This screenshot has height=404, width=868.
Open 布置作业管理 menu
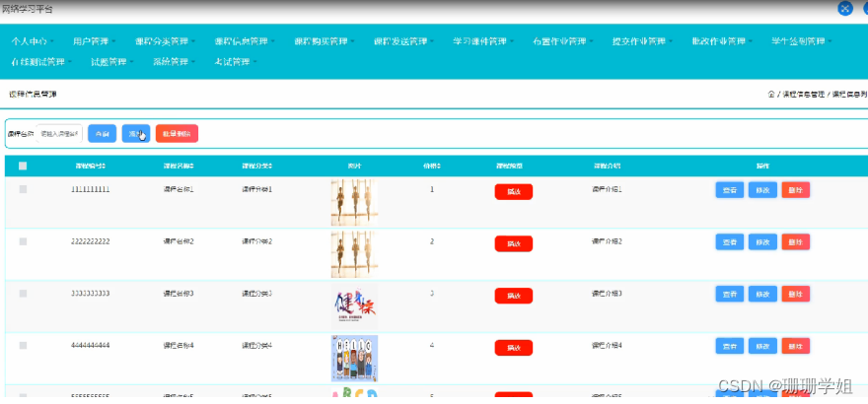(x=563, y=41)
